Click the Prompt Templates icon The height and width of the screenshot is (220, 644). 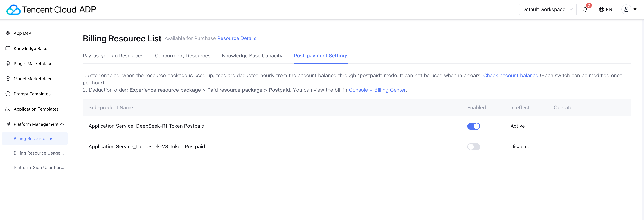[x=8, y=94]
